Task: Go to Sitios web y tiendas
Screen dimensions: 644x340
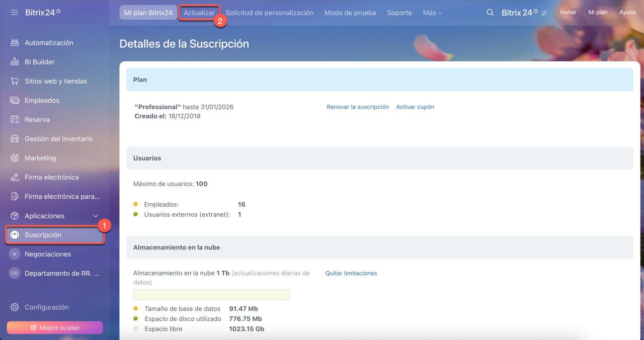Action: 55,81
